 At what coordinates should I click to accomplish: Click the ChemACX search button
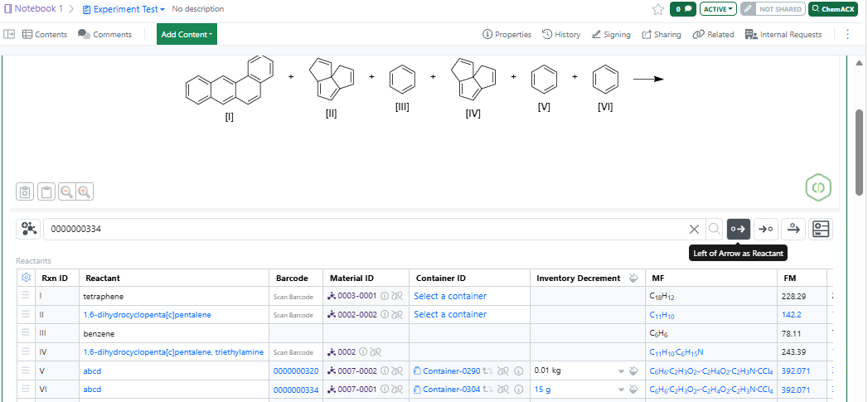point(833,9)
